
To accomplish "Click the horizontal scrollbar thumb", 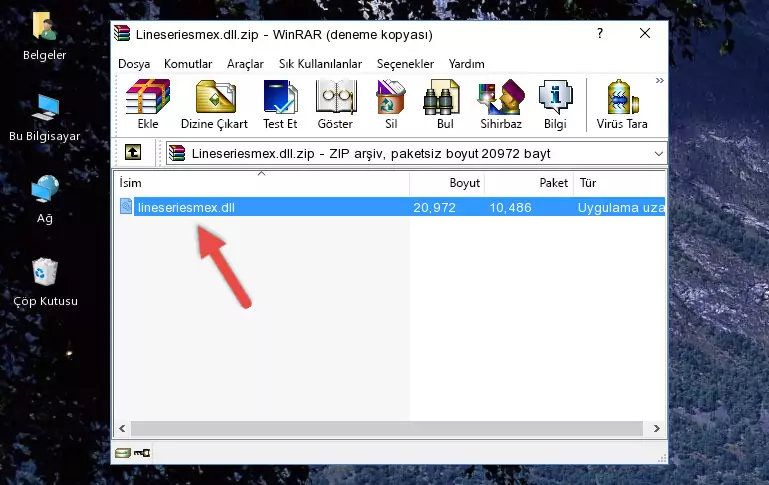I will point(386,429).
